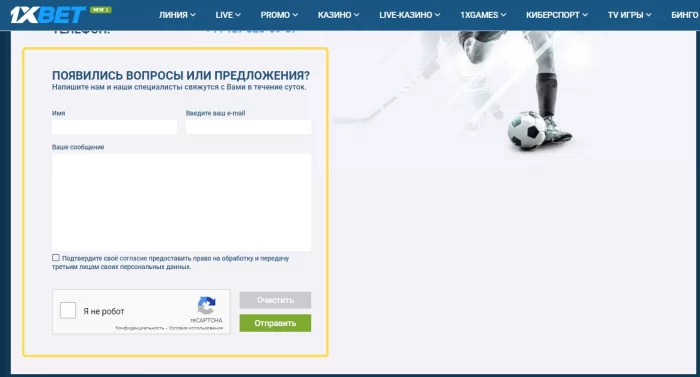Click the reCAPTCHA logo icon
Screen dimensions: 700x377
coord(206,306)
